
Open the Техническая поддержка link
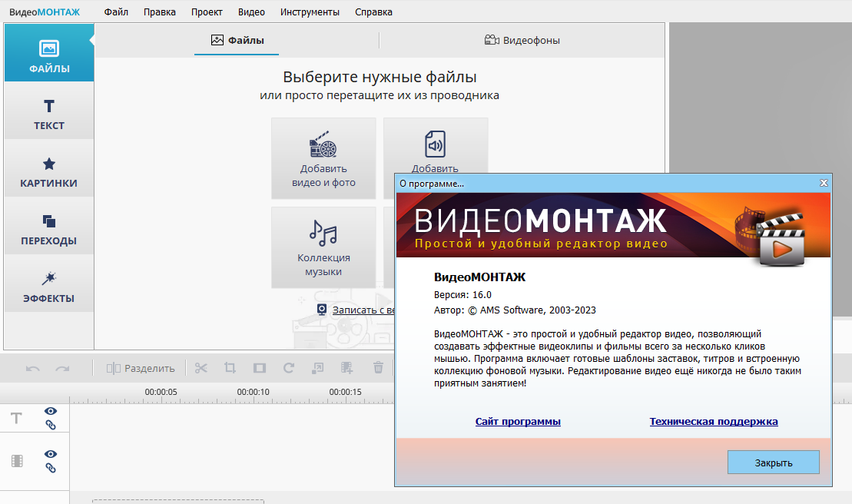(714, 422)
